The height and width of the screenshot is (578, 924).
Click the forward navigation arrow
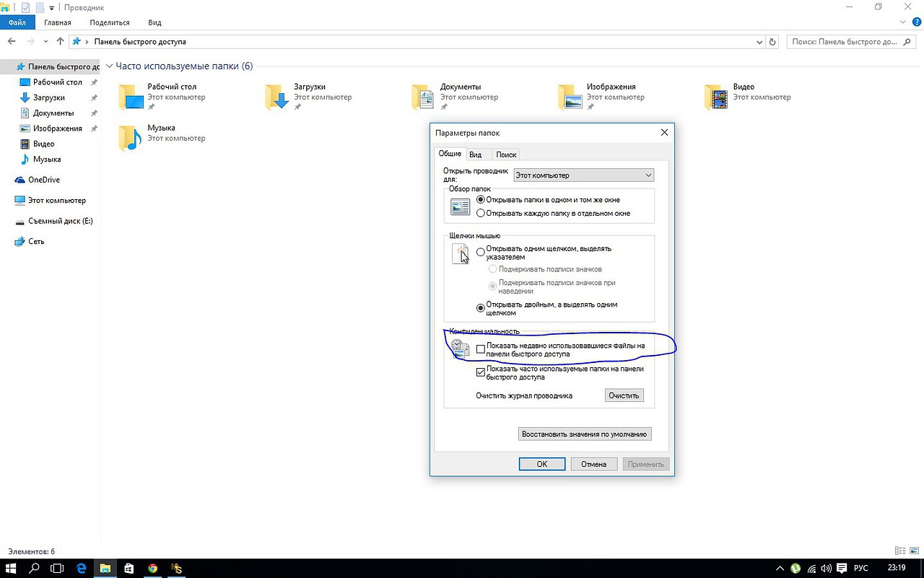pyautogui.click(x=30, y=42)
